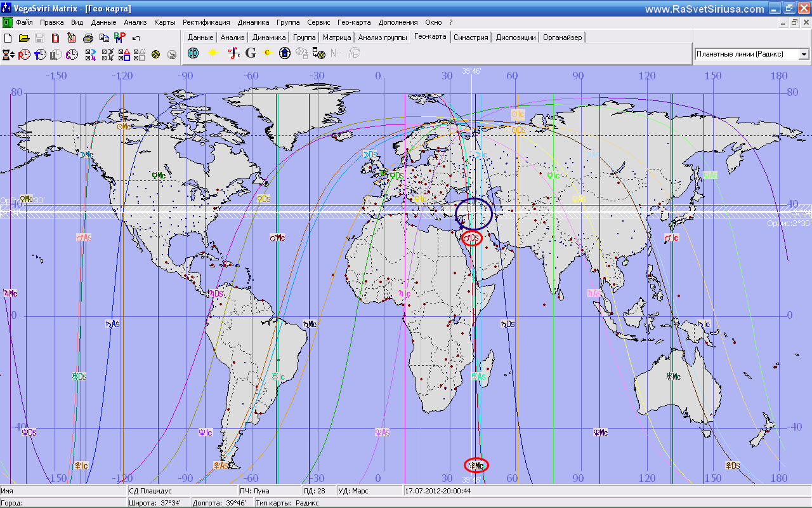Select the red P clock tool
This screenshot has height=508, width=812.
[24, 54]
